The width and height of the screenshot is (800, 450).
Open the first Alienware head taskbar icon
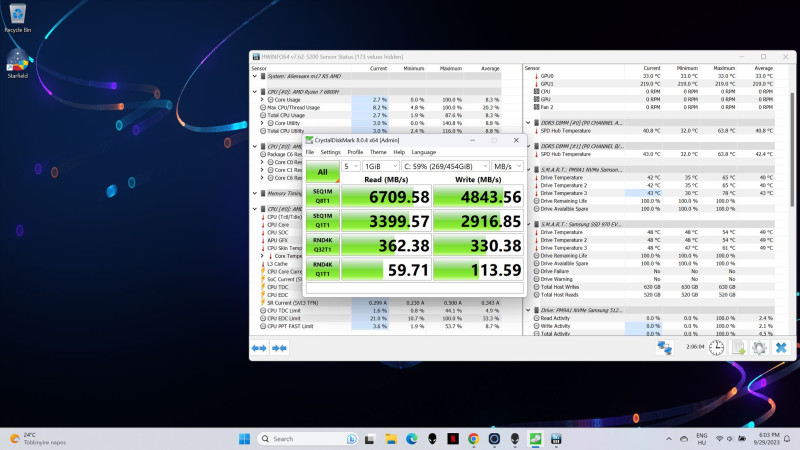tap(432, 439)
